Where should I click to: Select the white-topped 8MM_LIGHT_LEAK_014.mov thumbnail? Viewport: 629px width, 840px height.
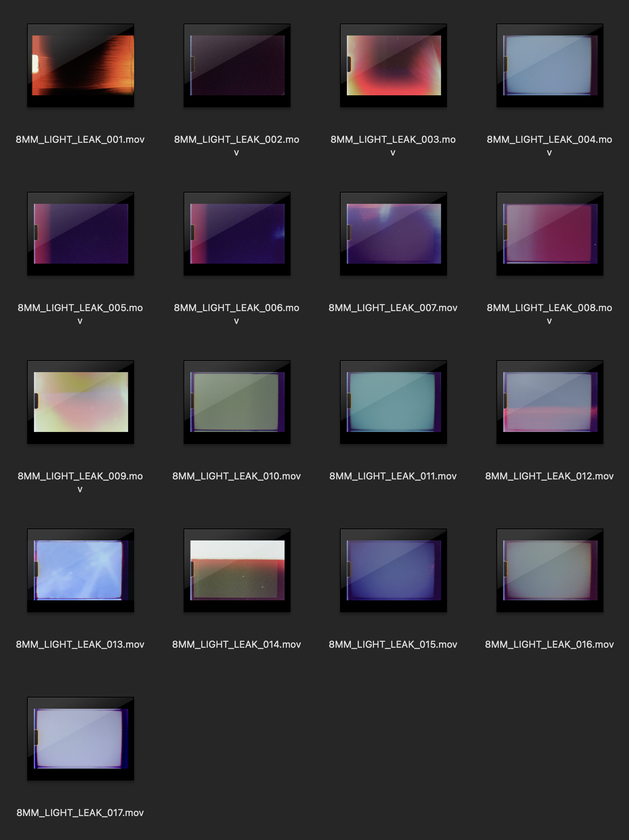(237, 570)
